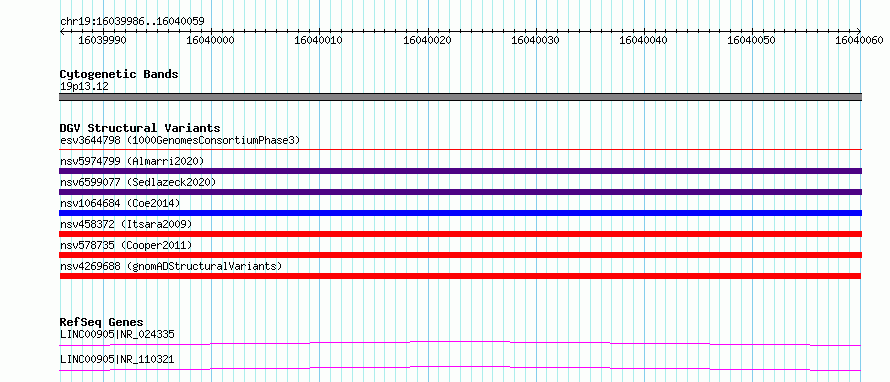Image resolution: width=890 pixels, height=382 pixels.
Task: Click ruler position 16040030
Action: (x=536, y=40)
